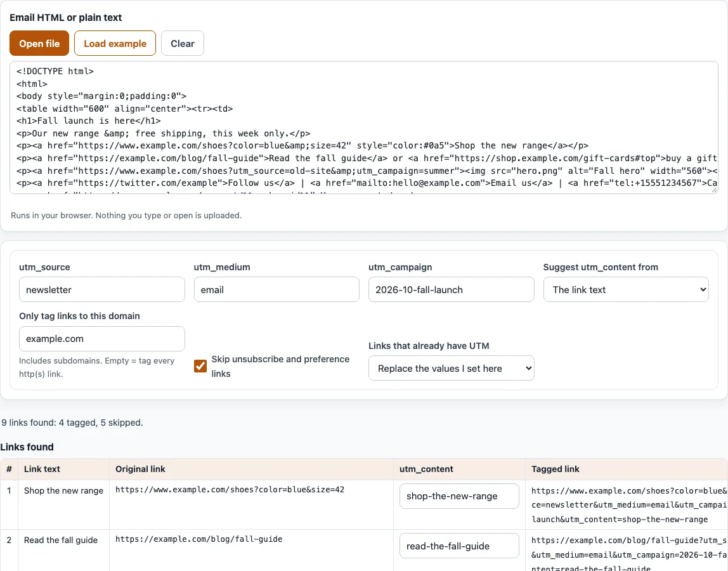The image size is (728, 571).
Task: Click the 'Only tag links to this domain' label
Action: pos(79,316)
